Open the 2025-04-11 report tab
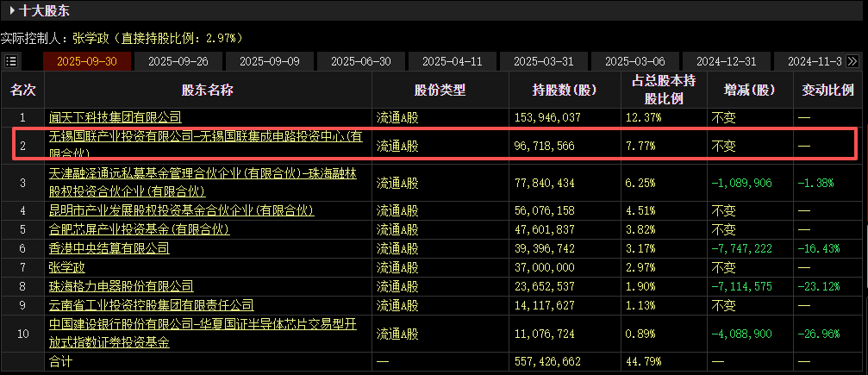The image size is (868, 375). tap(453, 61)
